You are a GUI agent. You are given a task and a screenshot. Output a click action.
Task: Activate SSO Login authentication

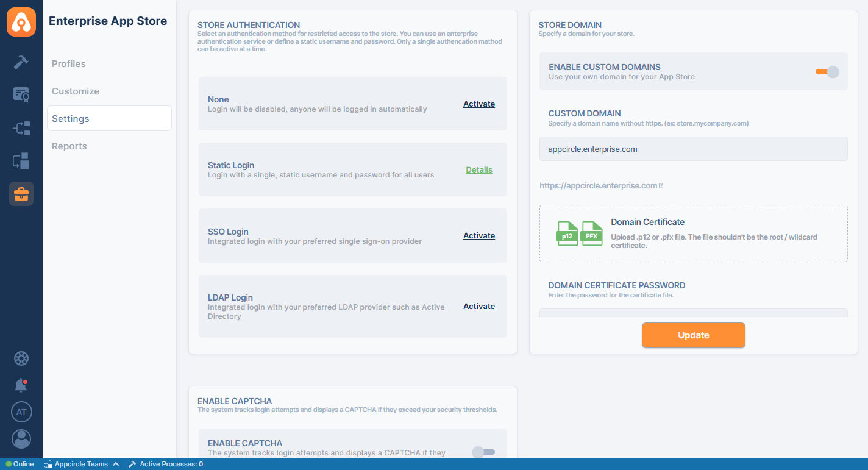pos(479,236)
